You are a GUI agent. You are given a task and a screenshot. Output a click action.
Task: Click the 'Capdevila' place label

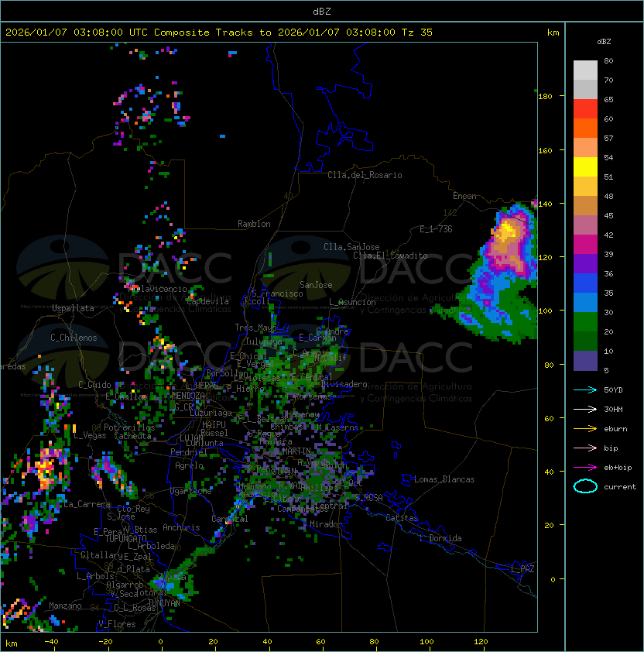pos(207,301)
